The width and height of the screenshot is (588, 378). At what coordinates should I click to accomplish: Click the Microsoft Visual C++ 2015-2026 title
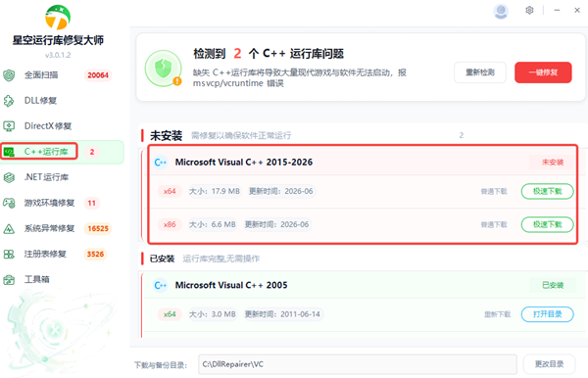[244, 163]
